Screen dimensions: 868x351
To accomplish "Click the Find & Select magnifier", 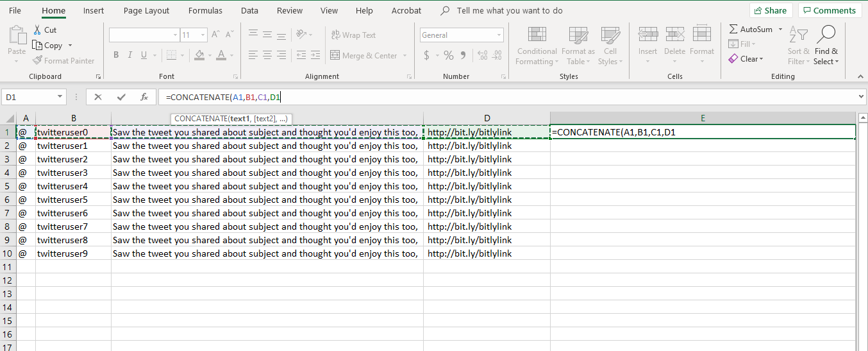I will 826,46.
